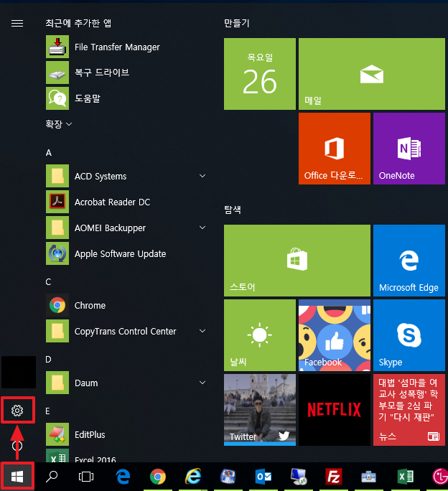448x491 pixels.
Task: Click the 만들기 group header
Action: [237, 23]
